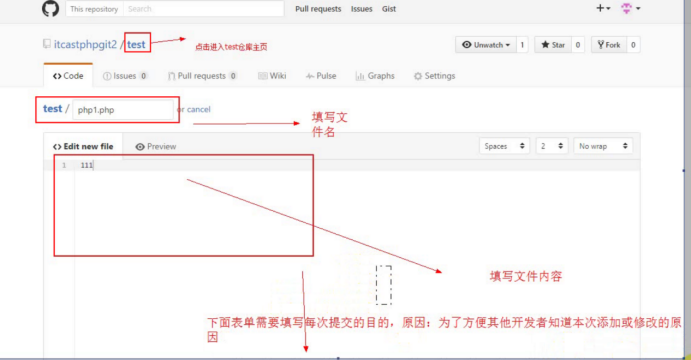Change the indent size 2 dropdown
Image resolution: width=691 pixels, height=360 pixels.
(x=551, y=146)
